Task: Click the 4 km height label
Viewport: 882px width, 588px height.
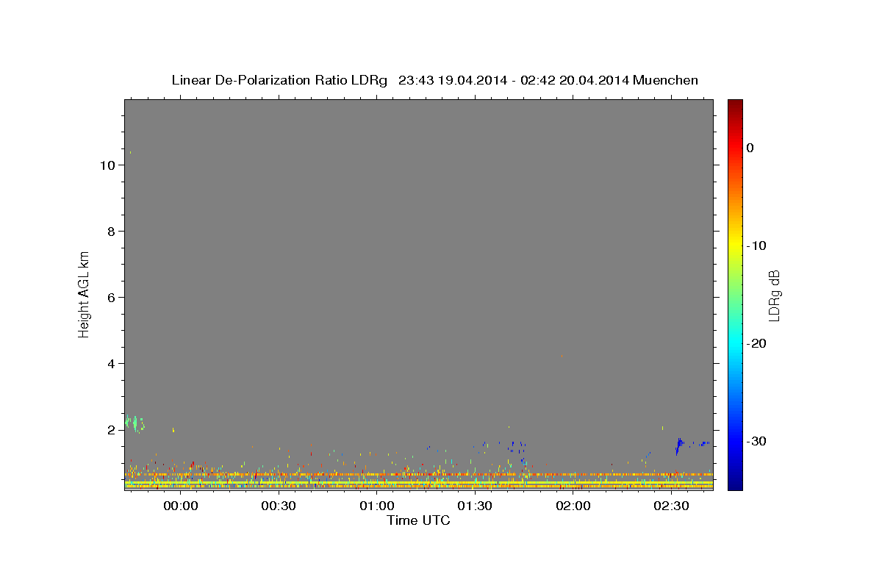Action: pos(110,364)
